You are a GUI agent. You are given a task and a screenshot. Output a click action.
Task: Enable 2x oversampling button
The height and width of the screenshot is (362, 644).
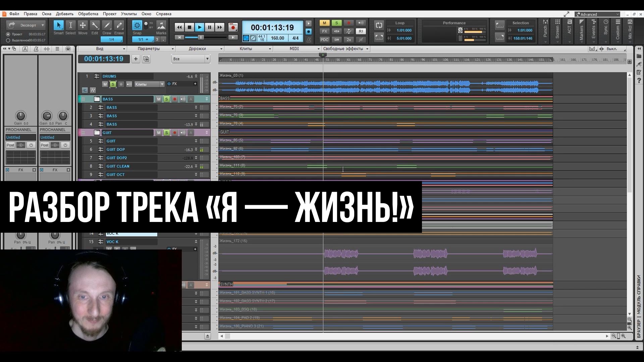(349, 39)
